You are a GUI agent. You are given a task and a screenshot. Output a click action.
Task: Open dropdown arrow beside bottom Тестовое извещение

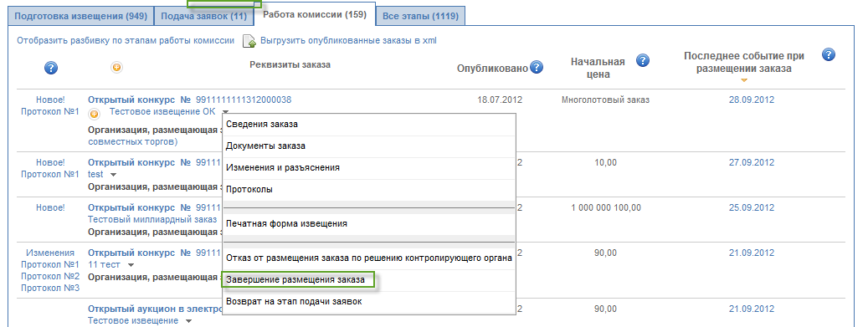click(188, 321)
